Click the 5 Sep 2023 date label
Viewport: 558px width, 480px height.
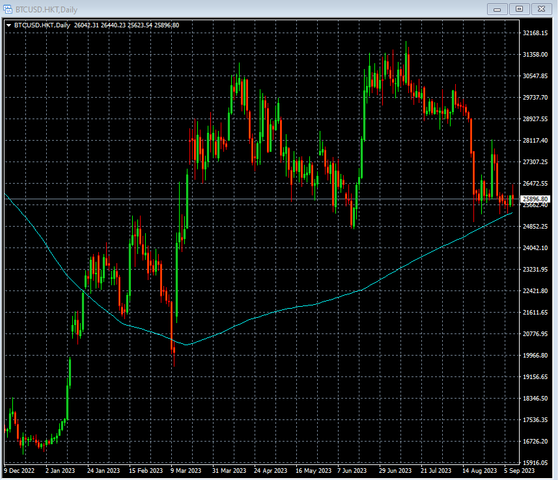point(519,471)
